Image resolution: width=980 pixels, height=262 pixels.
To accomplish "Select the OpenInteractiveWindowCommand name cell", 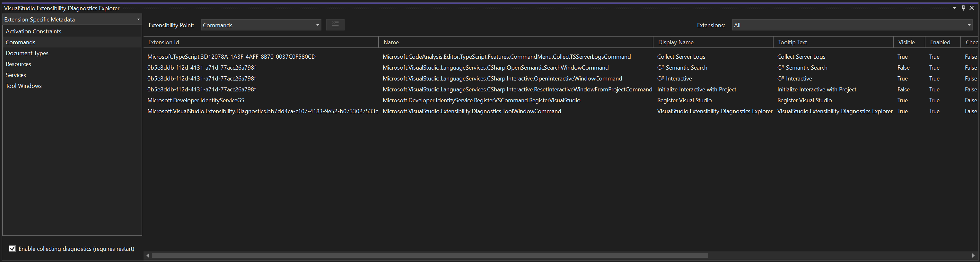I will [x=503, y=79].
